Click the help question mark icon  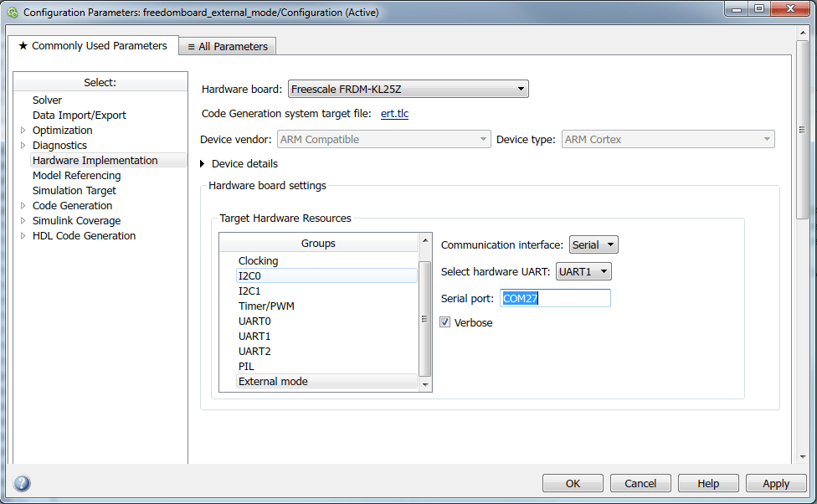pyautogui.click(x=22, y=483)
